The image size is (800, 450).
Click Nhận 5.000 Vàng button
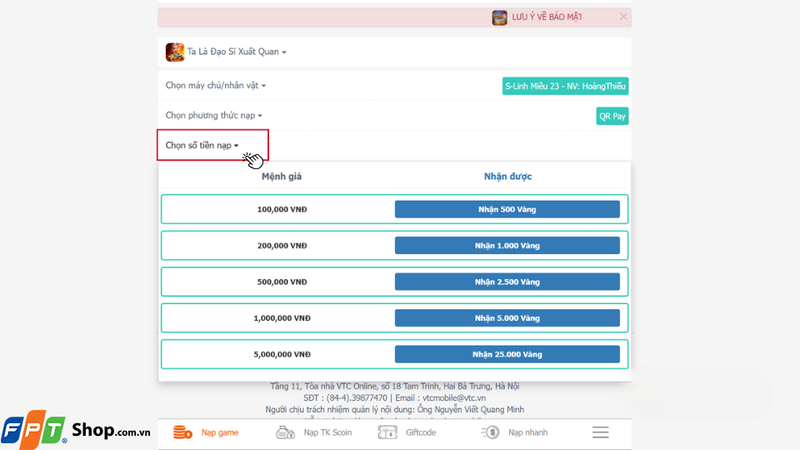507,318
